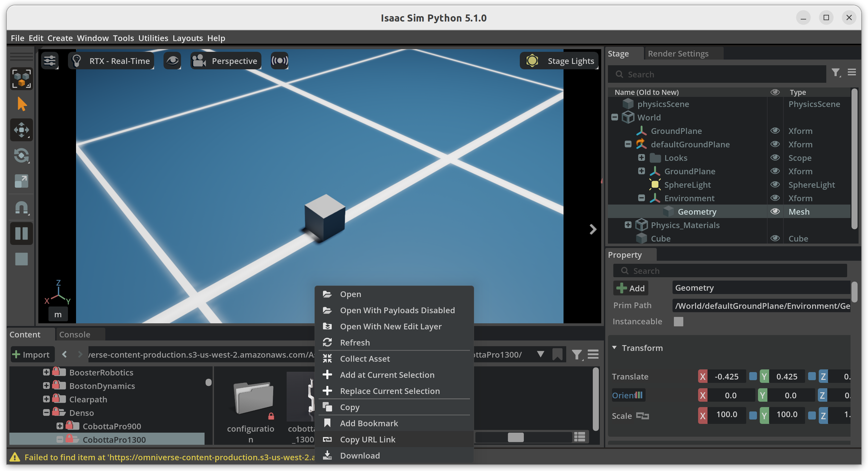The height and width of the screenshot is (471, 868).
Task: Click the bookmark icon in Content path bar
Action: (x=557, y=355)
